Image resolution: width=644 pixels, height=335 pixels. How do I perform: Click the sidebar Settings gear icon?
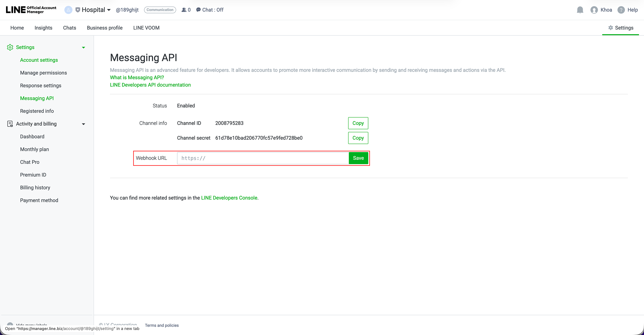point(10,47)
